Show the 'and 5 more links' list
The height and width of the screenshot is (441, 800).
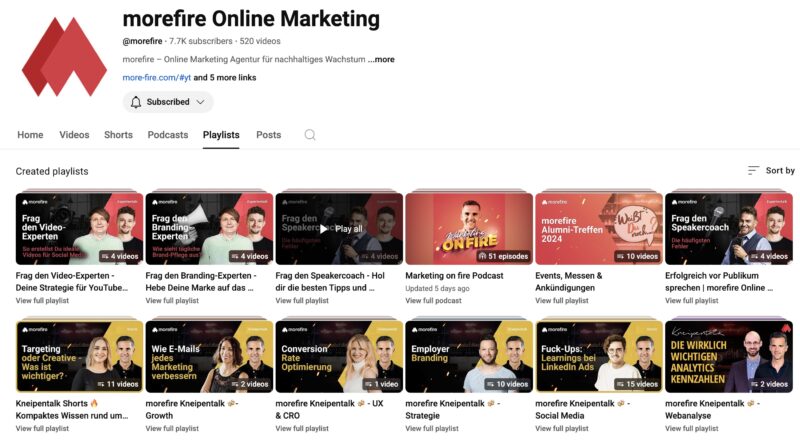pos(225,78)
